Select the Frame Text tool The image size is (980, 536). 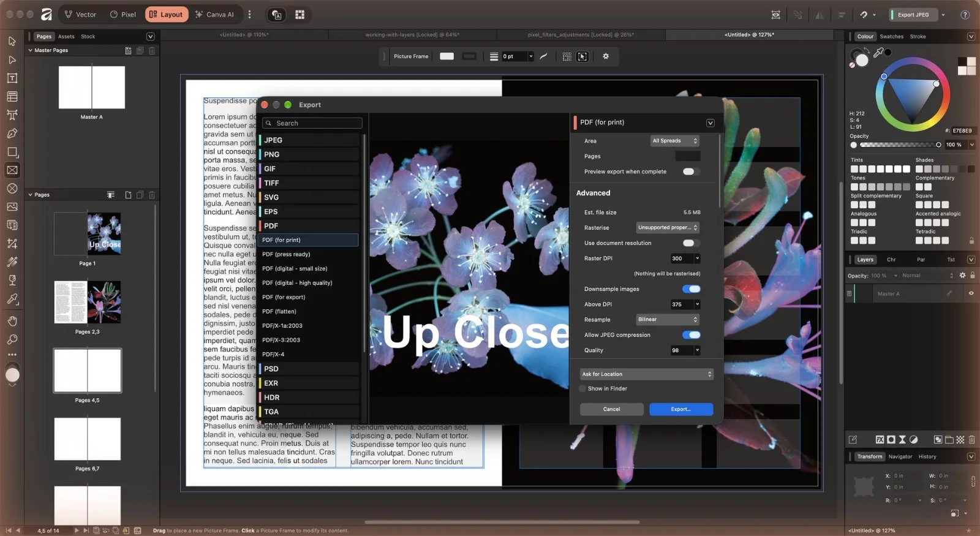(x=12, y=78)
